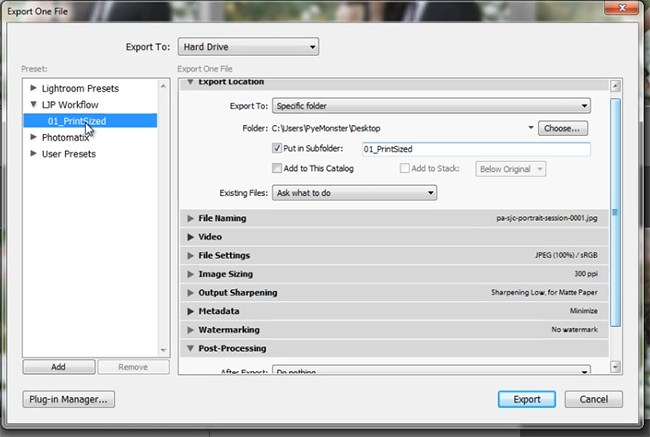650x437 pixels.
Task: Click the User Presets label
Action: (x=68, y=154)
